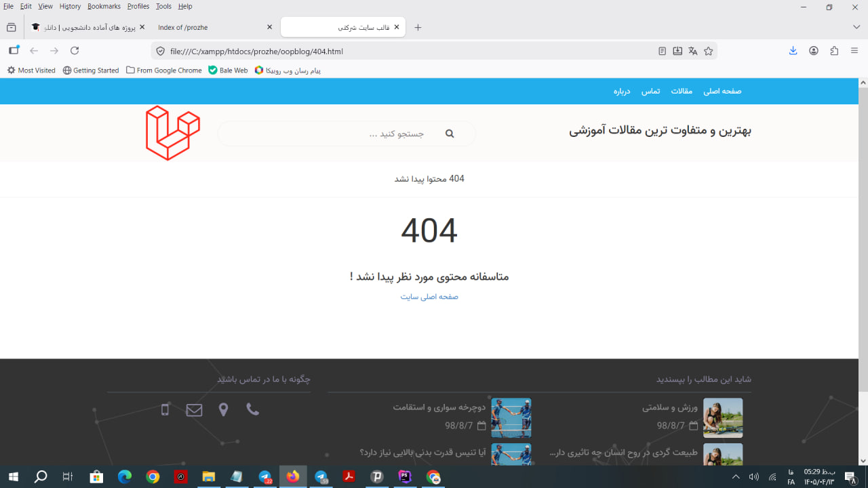
Task: Click the 'صفحه اصلی' nav link
Action: coord(722,91)
